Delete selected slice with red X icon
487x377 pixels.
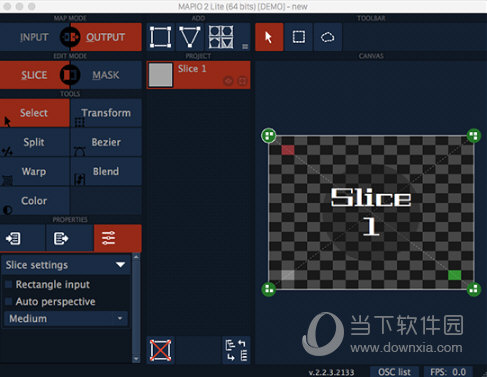(x=160, y=350)
